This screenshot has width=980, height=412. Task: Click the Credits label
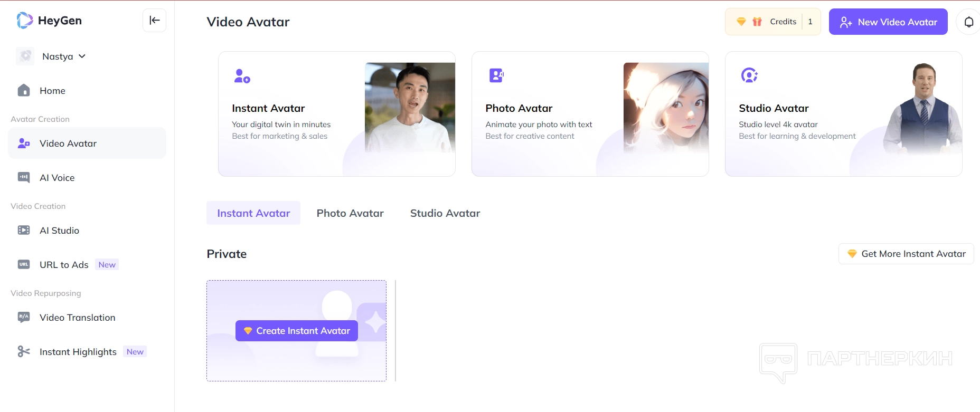click(x=783, y=22)
